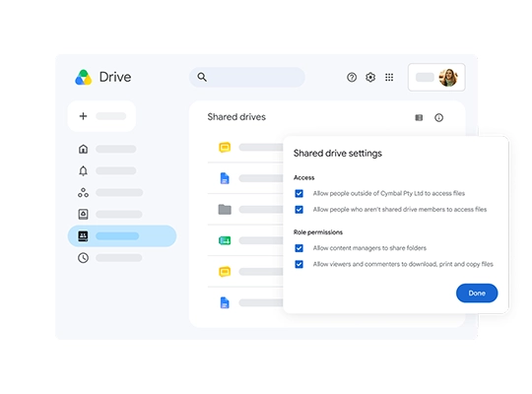Open the help question mark icon

point(352,78)
